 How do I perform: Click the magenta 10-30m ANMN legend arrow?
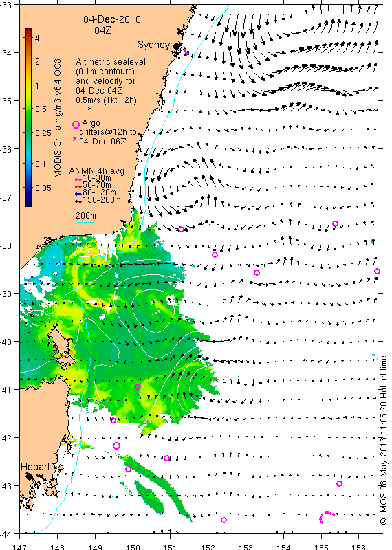78,179
